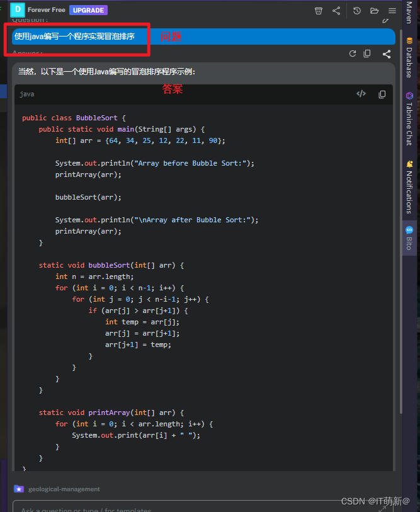Click the UPGRADE button
Screen dimensions: 420x512
(88, 10)
